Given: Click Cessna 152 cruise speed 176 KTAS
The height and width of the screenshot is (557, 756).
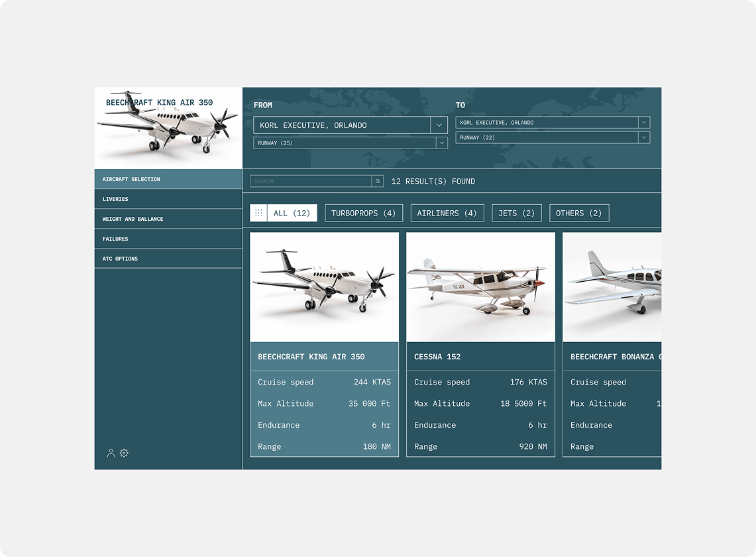Looking at the screenshot, I should [x=529, y=382].
